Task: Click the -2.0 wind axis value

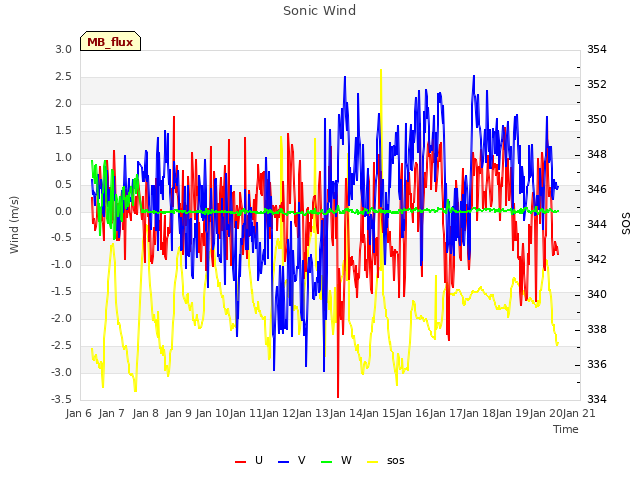Action: [x=61, y=318]
